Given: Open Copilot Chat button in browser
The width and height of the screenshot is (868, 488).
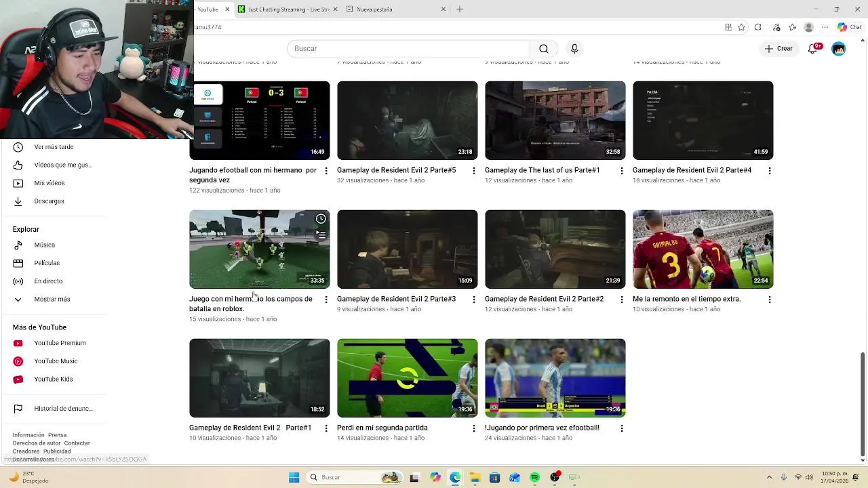Looking at the screenshot, I should (x=849, y=27).
